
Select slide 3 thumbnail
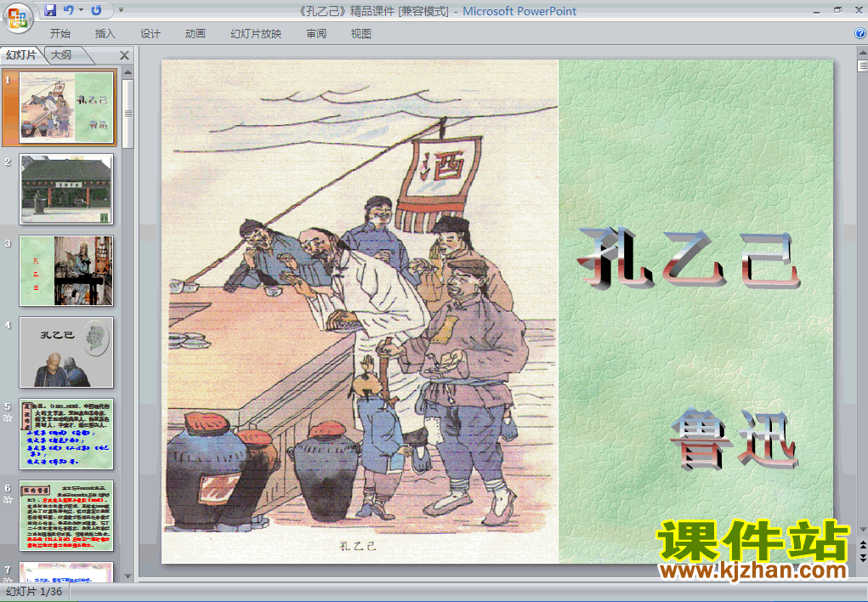(66, 271)
